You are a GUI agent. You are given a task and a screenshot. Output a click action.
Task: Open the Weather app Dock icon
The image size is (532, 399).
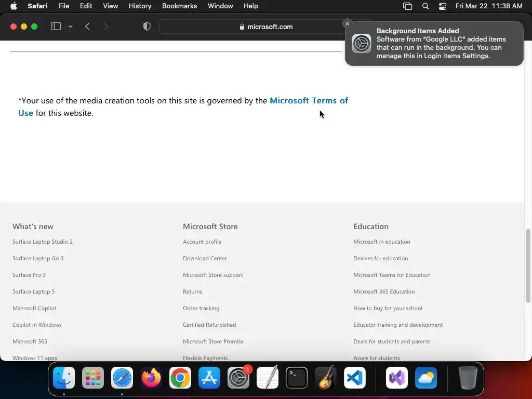point(426,378)
